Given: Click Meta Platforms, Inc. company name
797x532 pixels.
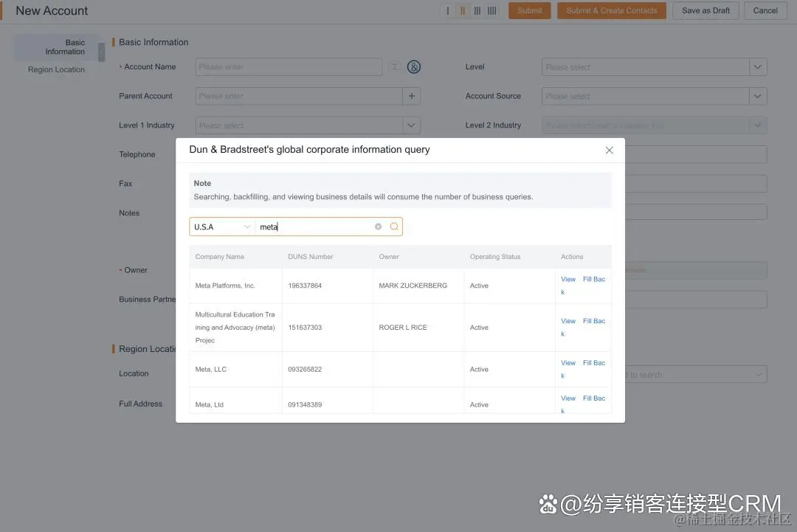Looking at the screenshot, I should click(x=224, y=286).
